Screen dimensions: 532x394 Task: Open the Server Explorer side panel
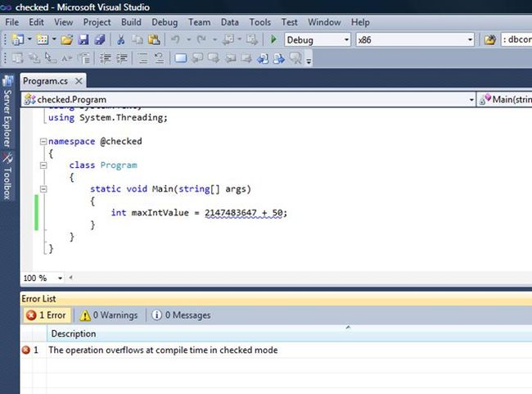pyautogui.click(x=7, y=111)
